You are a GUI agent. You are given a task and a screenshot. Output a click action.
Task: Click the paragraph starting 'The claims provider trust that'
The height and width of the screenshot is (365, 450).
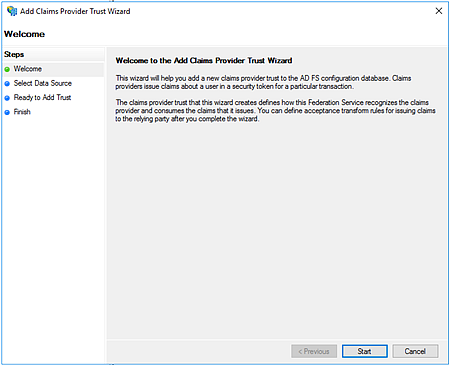pos(275,111)
